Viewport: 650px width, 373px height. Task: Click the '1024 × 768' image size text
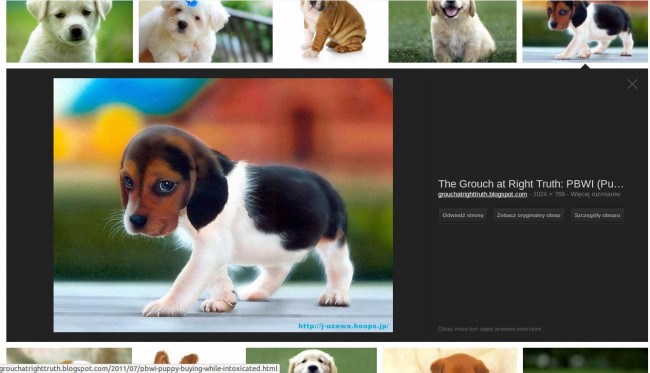[549, 194]
